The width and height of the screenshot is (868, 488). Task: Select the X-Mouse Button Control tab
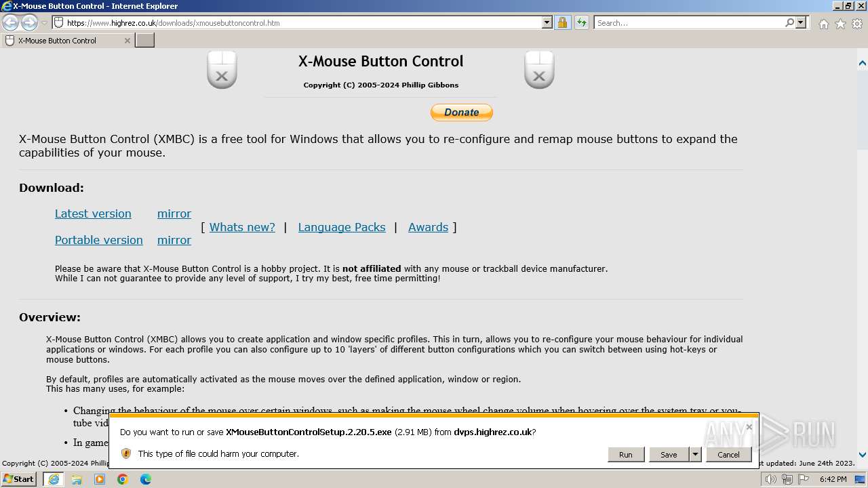pos(67,41)
